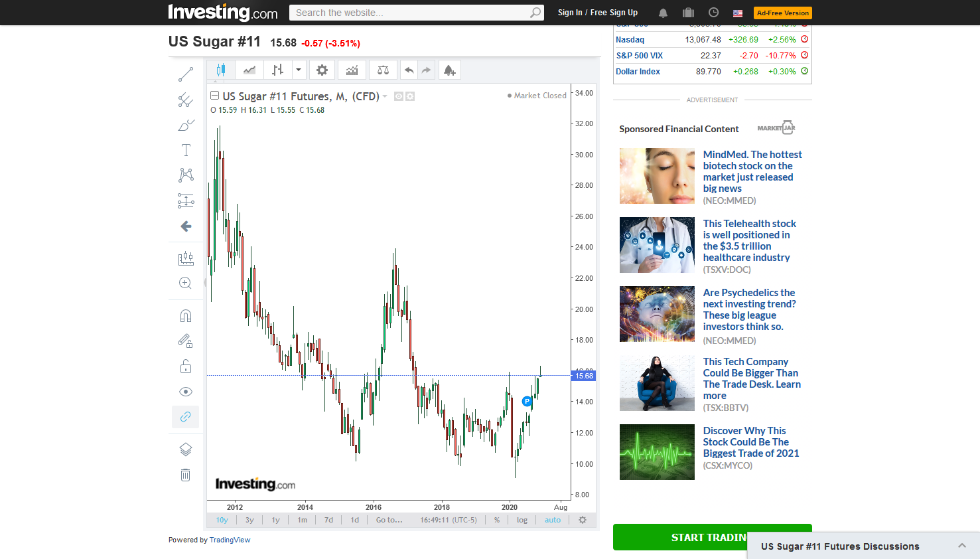The image size is (980, 559).
Task: Click the search magnifier icon
Action: point(535,13)
